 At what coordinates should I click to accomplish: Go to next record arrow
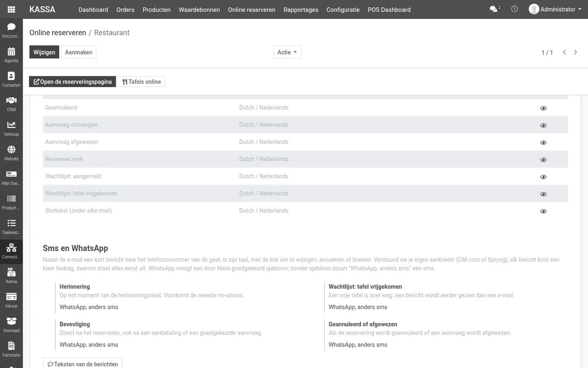[575, 52]
